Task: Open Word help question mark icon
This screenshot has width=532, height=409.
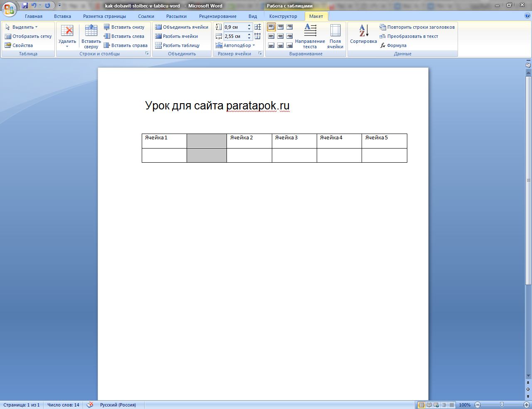Action: (527, 16)
